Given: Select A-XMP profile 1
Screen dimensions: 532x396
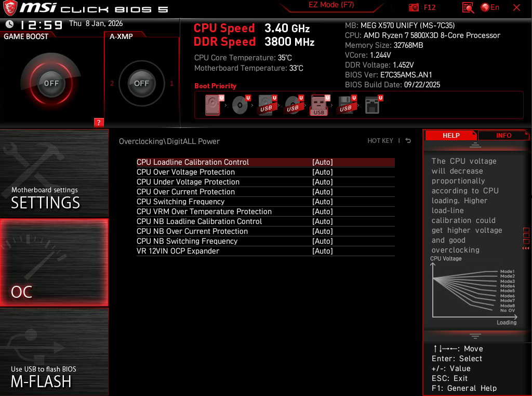Looking at the screenshot, I should (x=171, y=84).
